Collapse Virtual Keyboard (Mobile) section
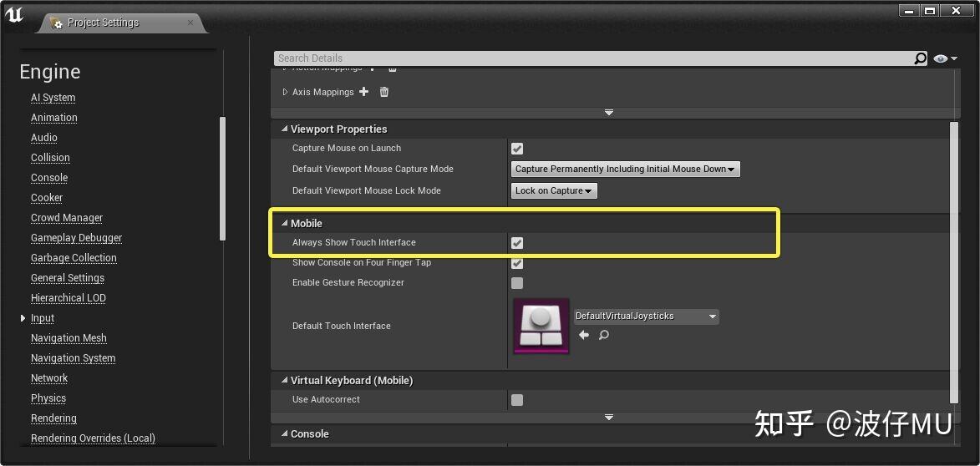The height and width of the screenshot is (466, 980). point(284,381)
